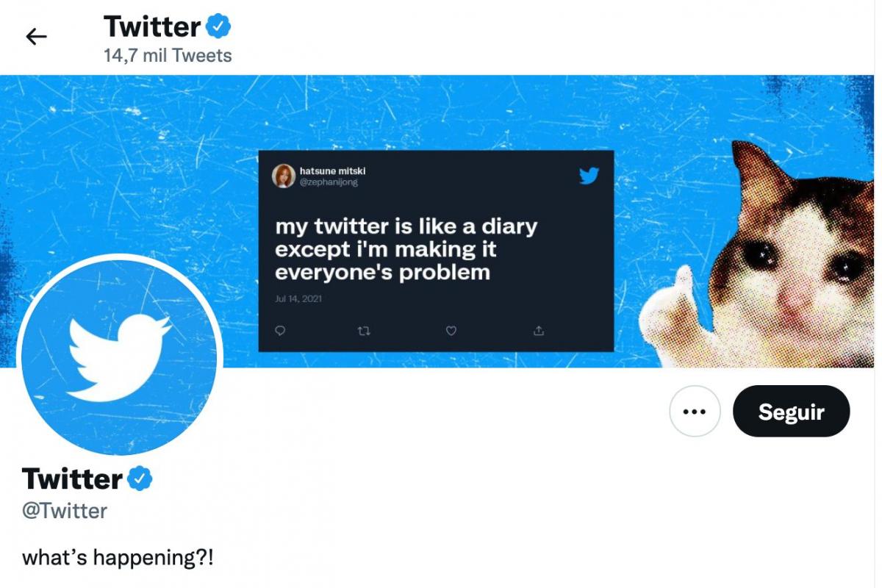Click the hatsune mitski avatar

(x=284, y=176)
